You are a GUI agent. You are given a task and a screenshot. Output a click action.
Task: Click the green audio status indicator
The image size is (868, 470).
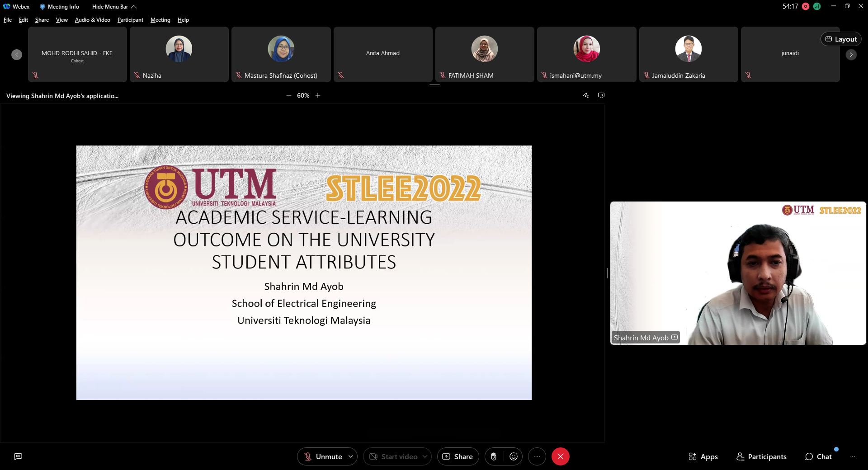817,6
